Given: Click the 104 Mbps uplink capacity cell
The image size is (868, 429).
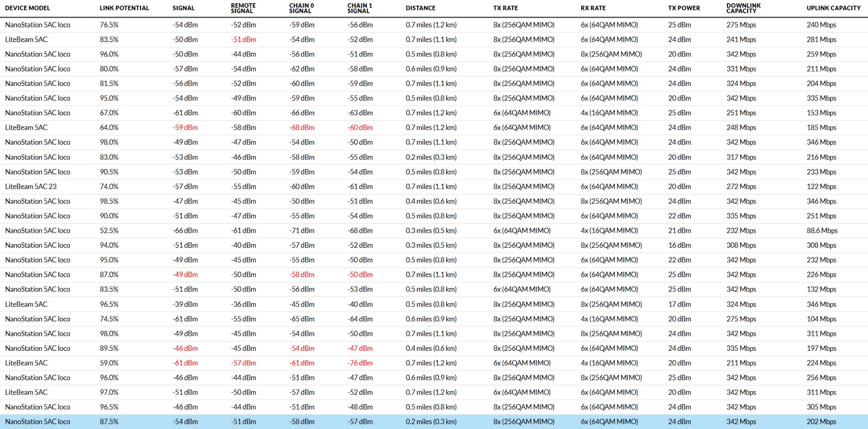Looking at the screenshot, I should click(821, 319).
